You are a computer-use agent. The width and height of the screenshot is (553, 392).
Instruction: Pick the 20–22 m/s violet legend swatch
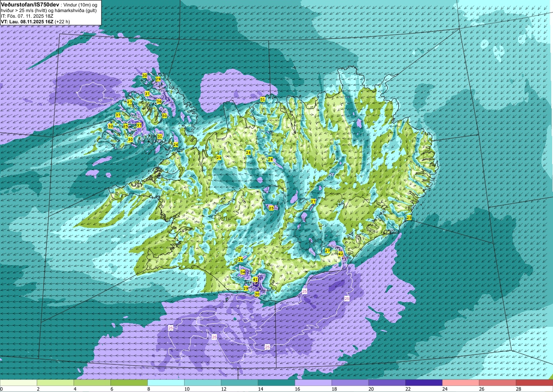(387, 383)
